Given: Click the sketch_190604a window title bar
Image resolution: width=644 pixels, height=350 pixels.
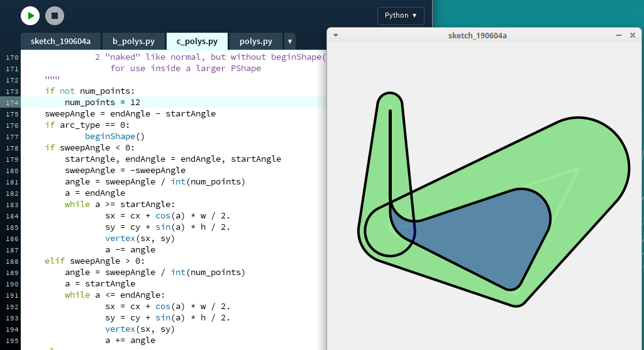Looking at the screenshot, I should pyautogui.click(x=477, y=35).
